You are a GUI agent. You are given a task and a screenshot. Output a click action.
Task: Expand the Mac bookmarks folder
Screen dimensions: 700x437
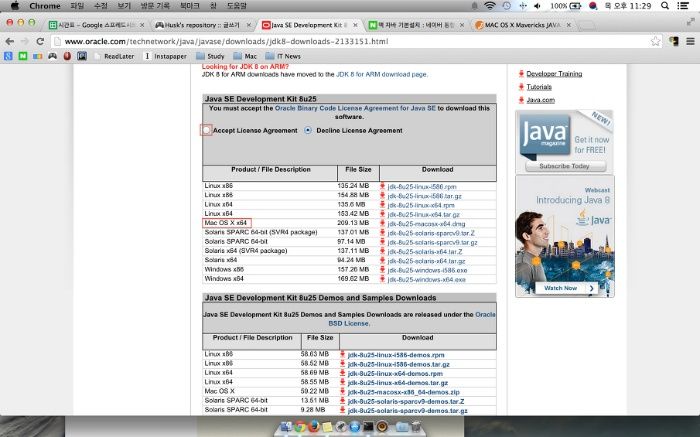pyautogui.click(x=245, y=56)
